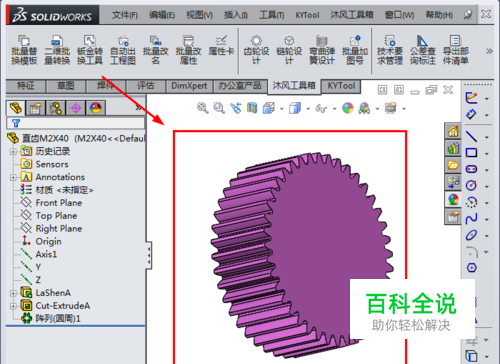Open 批量改名 tool
500x364 pixels.
pos(156,50)
